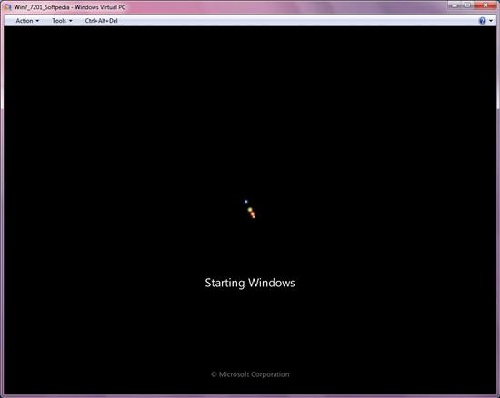Open the Action menu
Viewport: 500px width, 398px height.
coord(27,21)
